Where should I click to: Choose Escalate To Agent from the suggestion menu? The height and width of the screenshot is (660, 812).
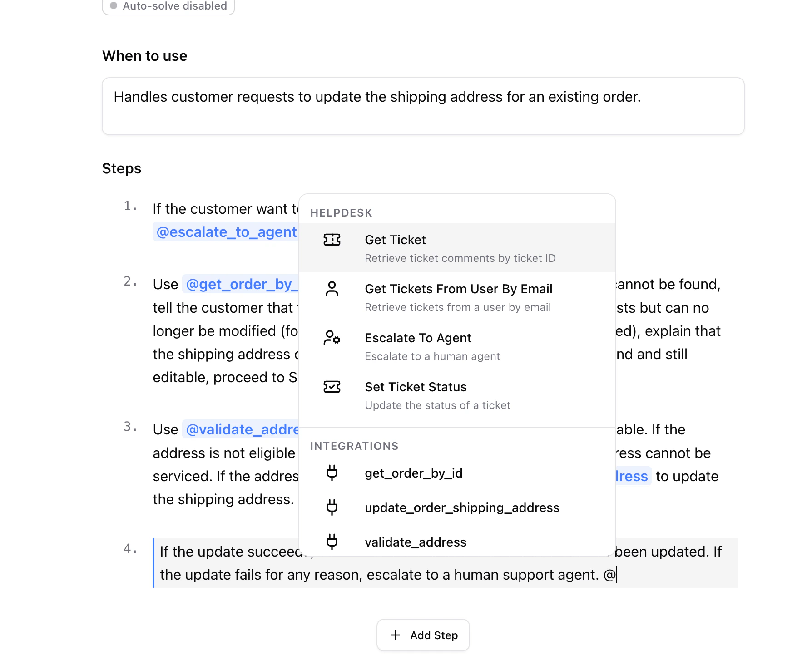[x=418, y=338]
